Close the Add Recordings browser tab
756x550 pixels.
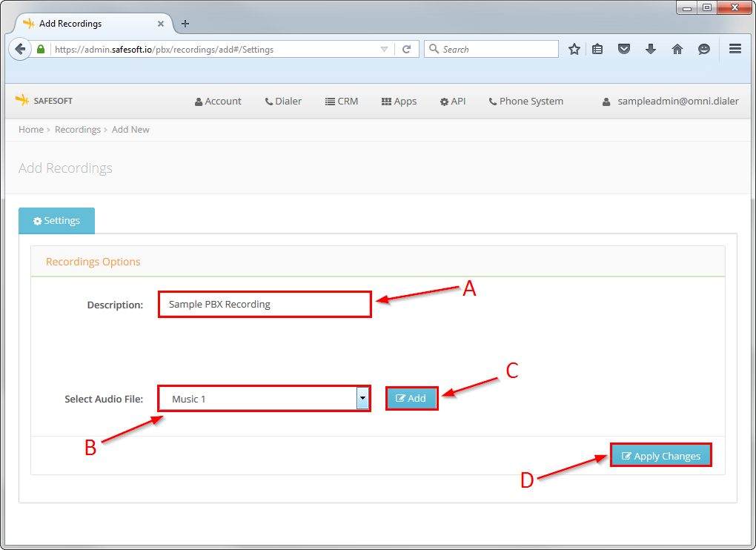pos(161,24)
